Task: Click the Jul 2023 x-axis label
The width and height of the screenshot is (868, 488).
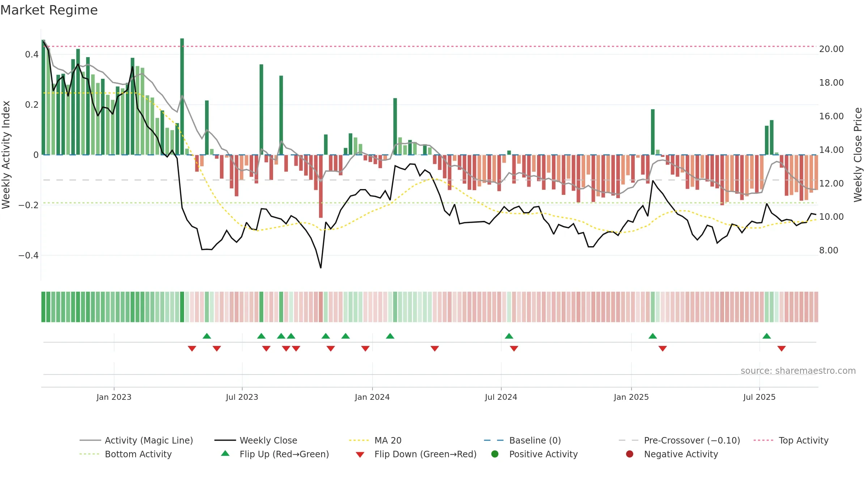Action: click(x=242, y=397)
